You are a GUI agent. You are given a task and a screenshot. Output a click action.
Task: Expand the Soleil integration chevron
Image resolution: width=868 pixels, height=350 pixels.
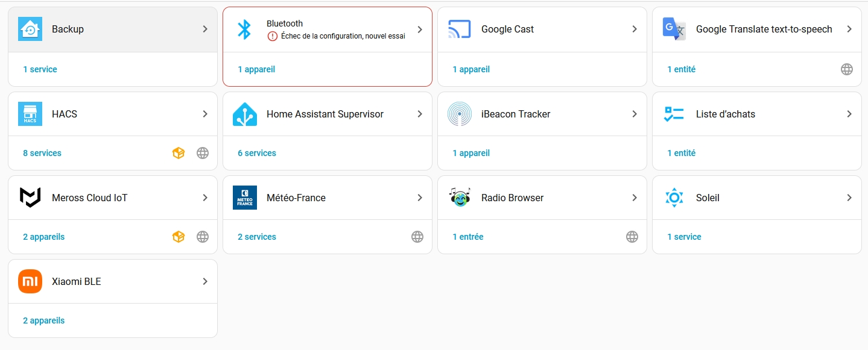click(x=849, y=198)
